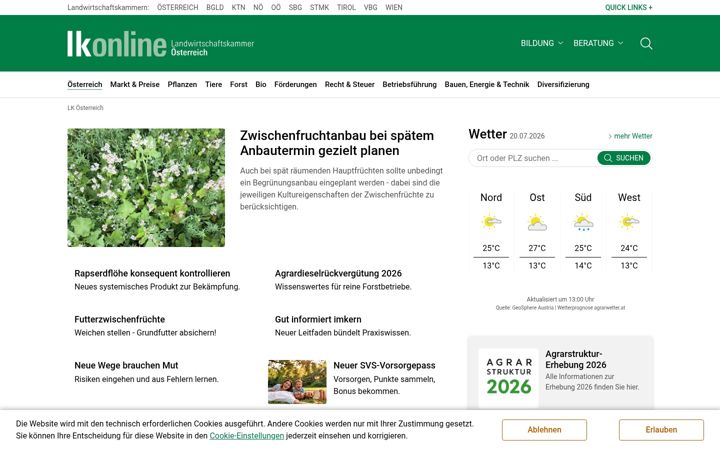Image resolution: width=720 pixels, height=450 pixels.
Task: Click the Ost 27°C temperature value
Action: (x=537, y=248)
